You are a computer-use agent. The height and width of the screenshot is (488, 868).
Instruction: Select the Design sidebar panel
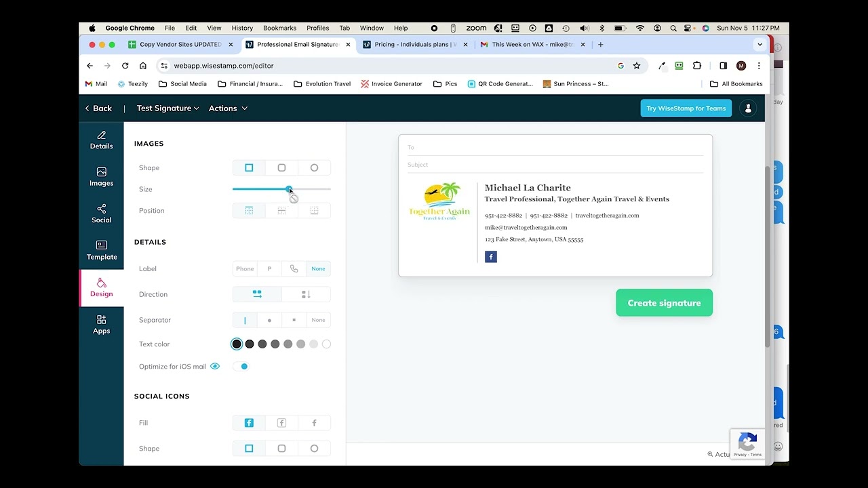(101, 287)
